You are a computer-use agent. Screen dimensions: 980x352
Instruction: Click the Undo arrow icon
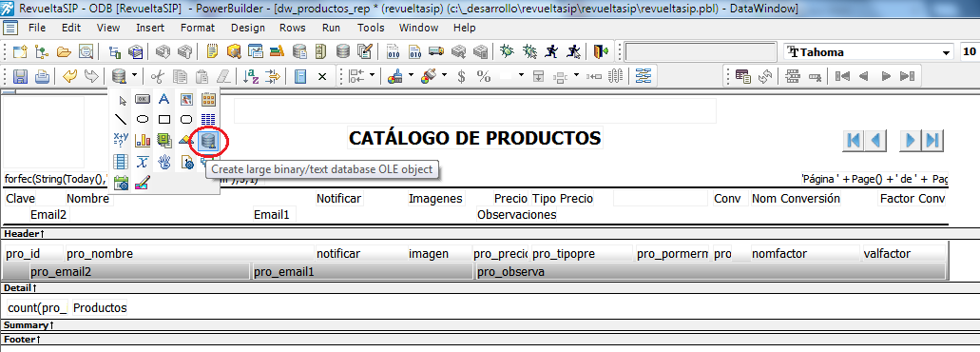[x=70, y=76]
